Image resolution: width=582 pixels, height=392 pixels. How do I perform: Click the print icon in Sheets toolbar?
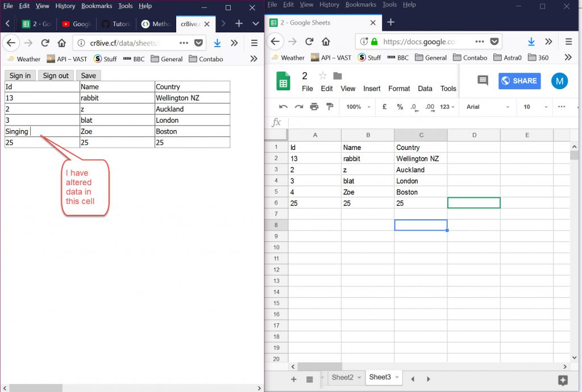(314, 107)
